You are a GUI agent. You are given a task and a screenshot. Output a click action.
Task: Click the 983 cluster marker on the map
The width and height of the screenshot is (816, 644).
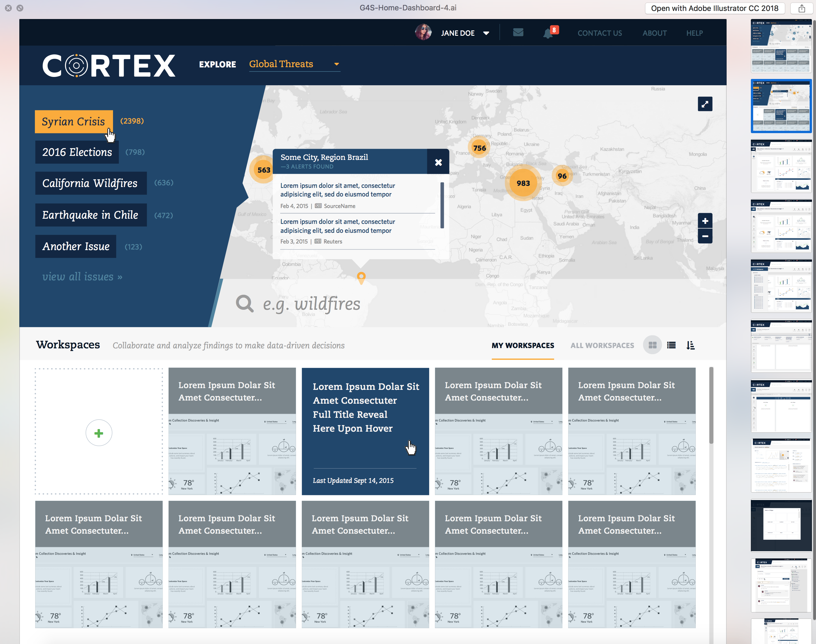click(x=523, y=183)
